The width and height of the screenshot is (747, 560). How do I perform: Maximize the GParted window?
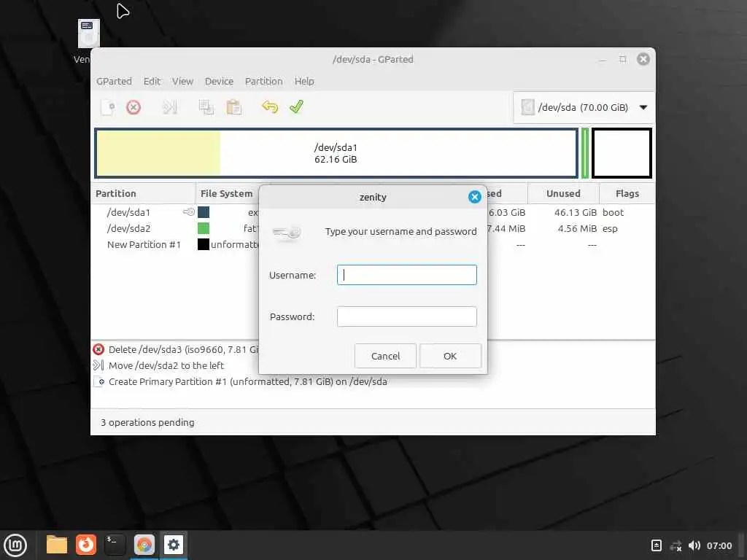tap(623, 59)
